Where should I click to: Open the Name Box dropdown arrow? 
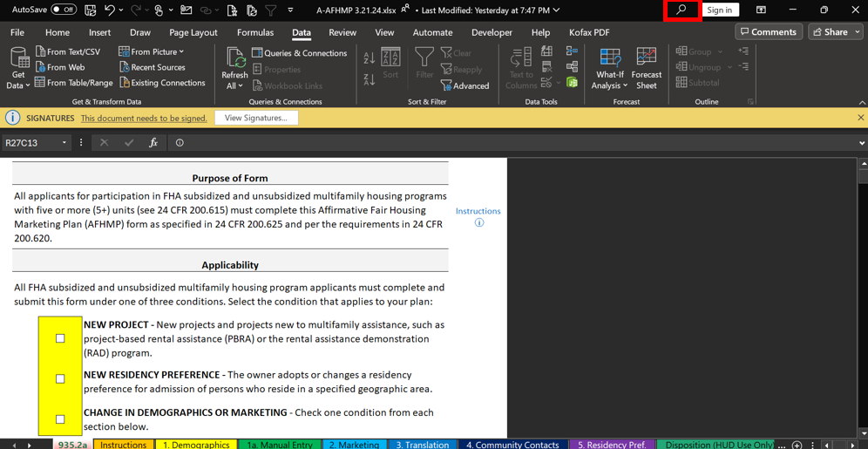64,143
